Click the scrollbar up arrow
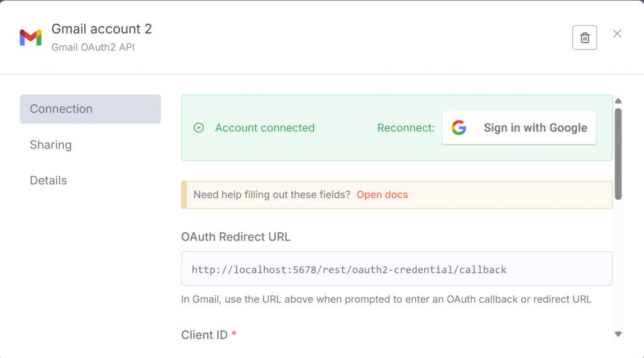The image size is (644, 358). coord(618,101)
